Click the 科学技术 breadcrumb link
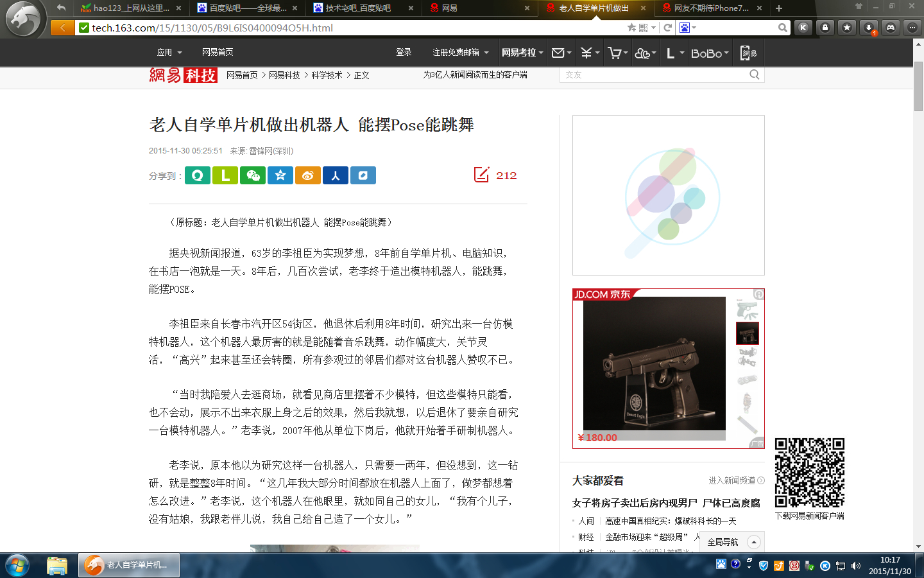Image resolution: width=924 pixels, height=578 pixels. click(327, 75)
